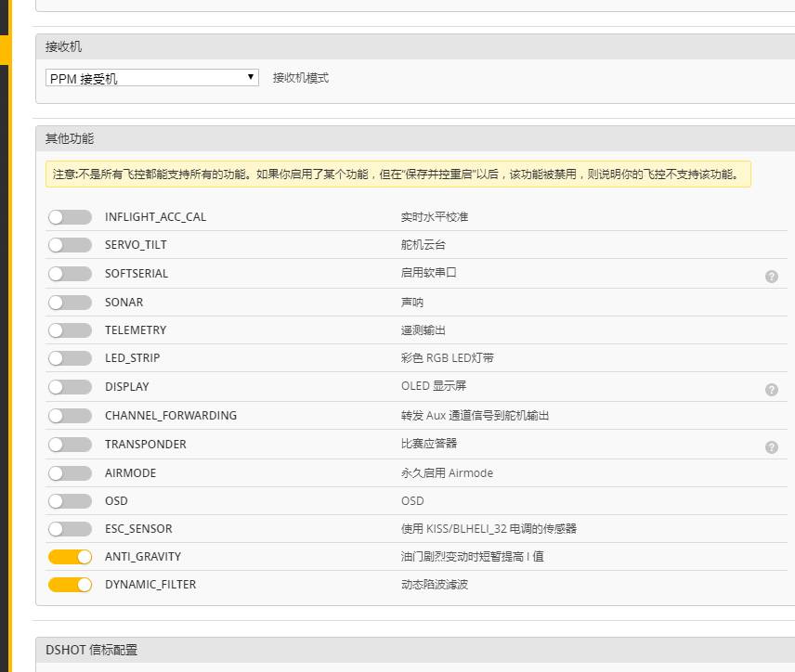Image resolution: width=795 pixels, height=672 pixels.
Task: Click the 实时水平校准 description
Action: pyautogui.click(x=435, y=217)
